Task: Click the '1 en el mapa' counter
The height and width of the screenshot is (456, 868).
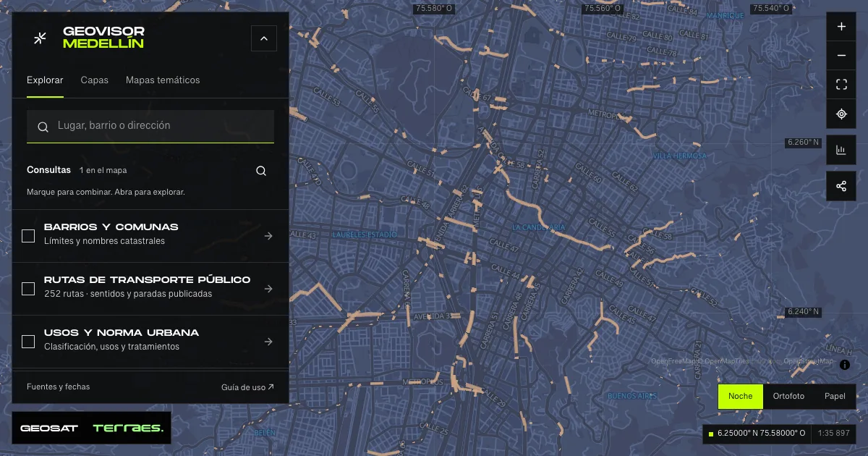Action: tap(103, 171)
